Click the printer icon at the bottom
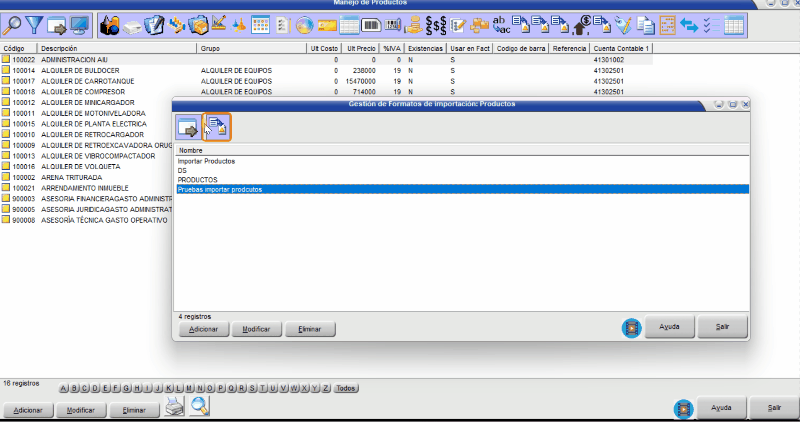 (x=174, y=406)
